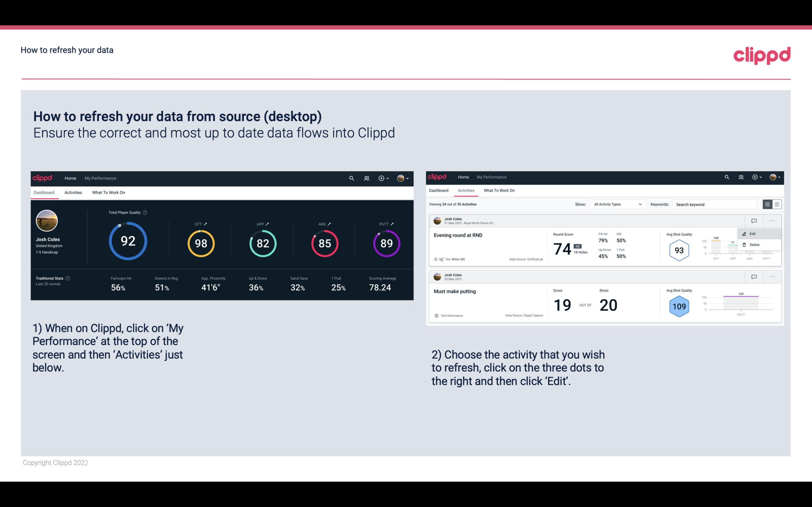The height and width of the screenshot is (507, 812).
Task: Click the grid view icon in Activities panel
Action: click(x=777, y=204)
